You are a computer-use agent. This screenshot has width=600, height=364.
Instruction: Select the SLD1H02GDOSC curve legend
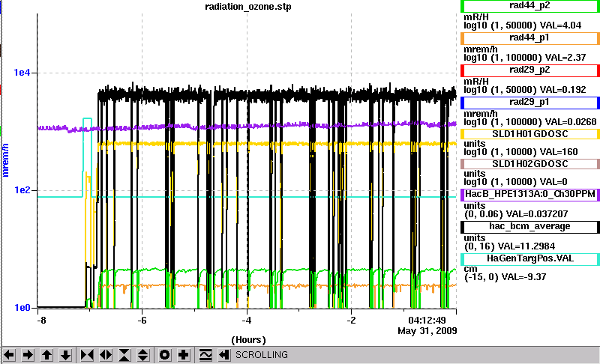click(530, 164)
